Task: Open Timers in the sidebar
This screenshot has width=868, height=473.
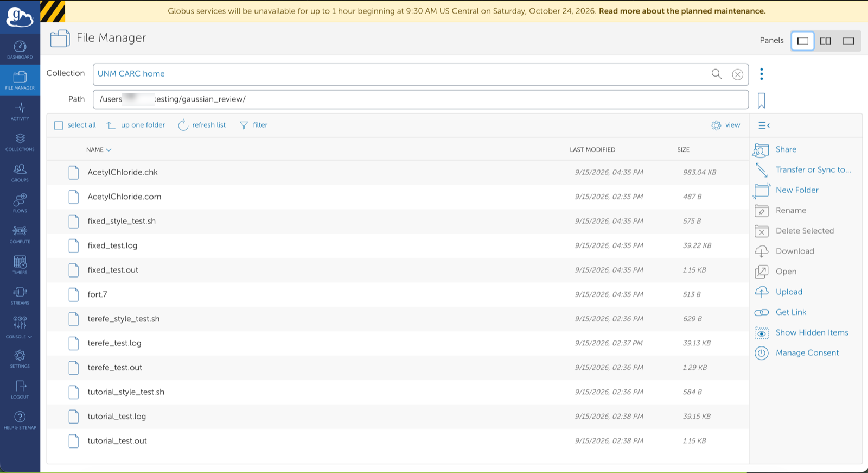Action: click(20, 265)
